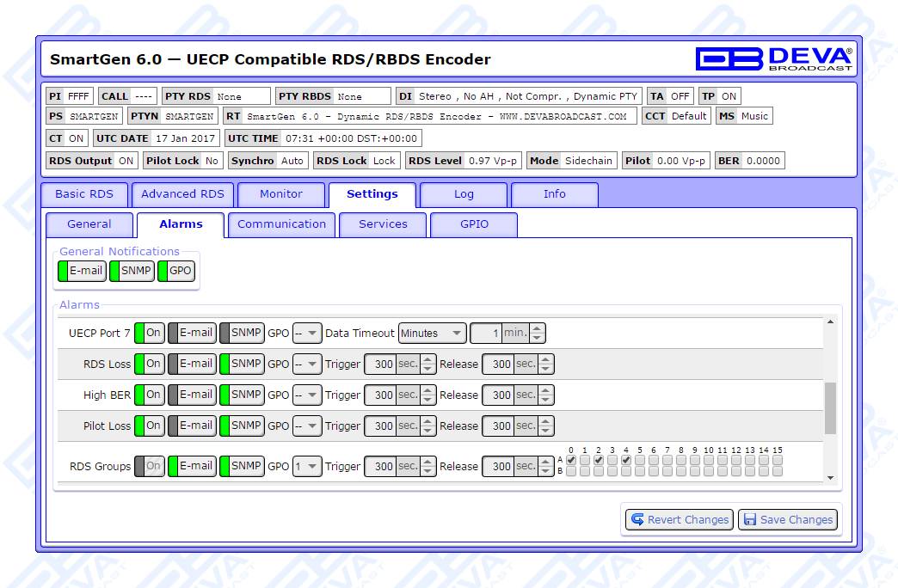
Task: Switch to the Monitor tab
Action: click(x=281, y=194)
